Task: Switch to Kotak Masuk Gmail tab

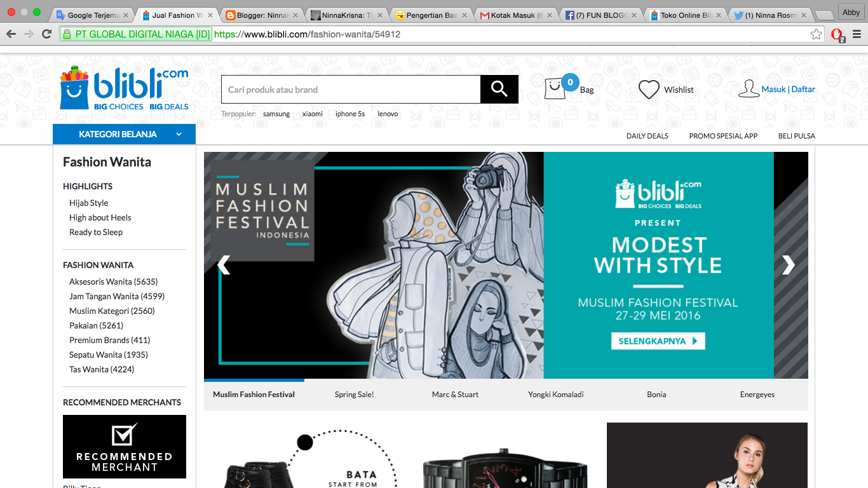Action: [x=515, y=15]
